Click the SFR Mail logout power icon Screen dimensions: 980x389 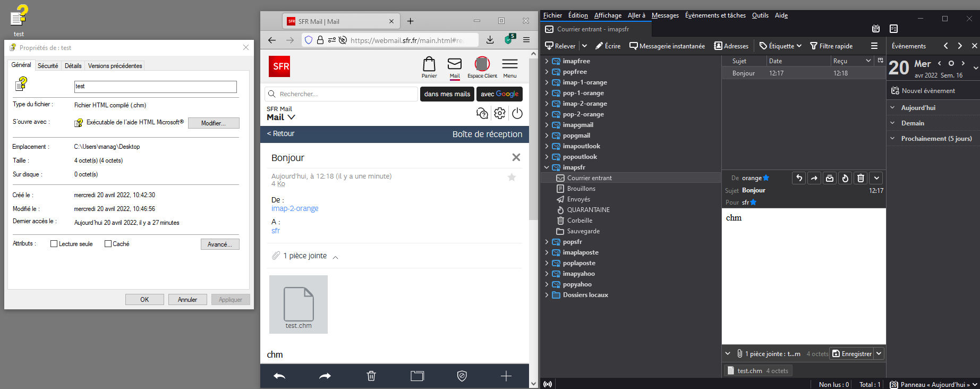pos(517,113)
